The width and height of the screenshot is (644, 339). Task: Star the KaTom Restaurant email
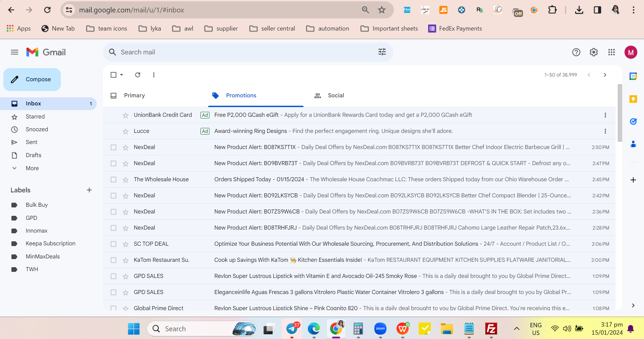pos(126,260)
